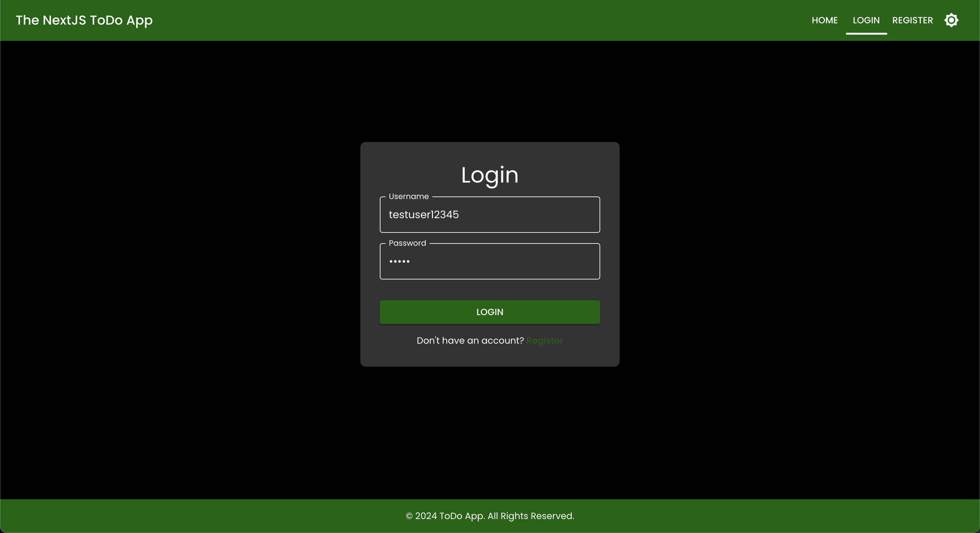Click "All Rights Reserved." in footer

(531, 516)
